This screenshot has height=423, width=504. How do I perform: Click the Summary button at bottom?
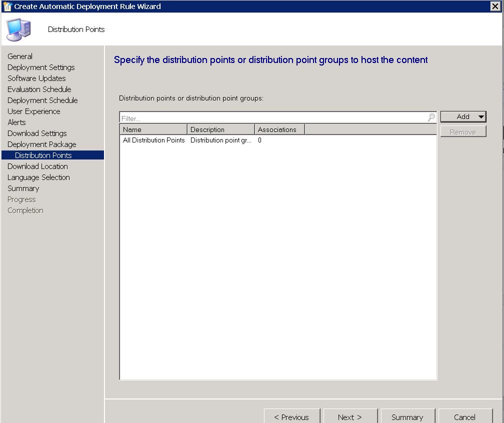pyautogui.click(x=407, y=416)
